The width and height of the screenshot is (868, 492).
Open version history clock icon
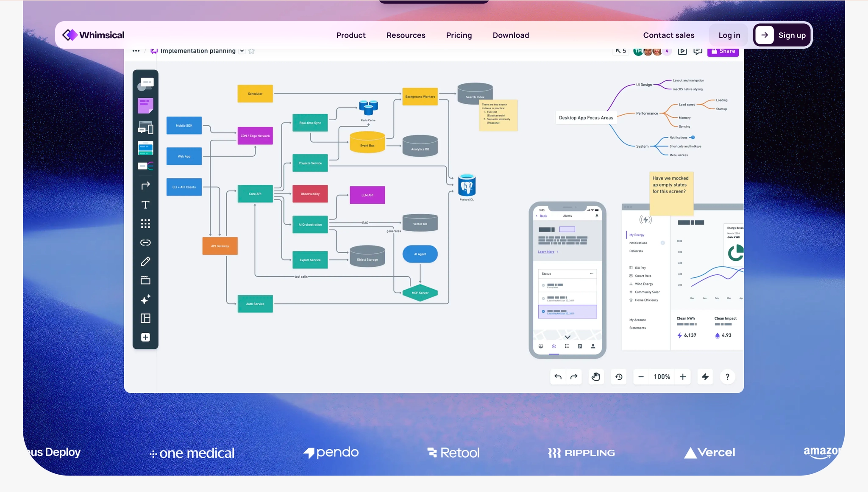tap(619, 377)
